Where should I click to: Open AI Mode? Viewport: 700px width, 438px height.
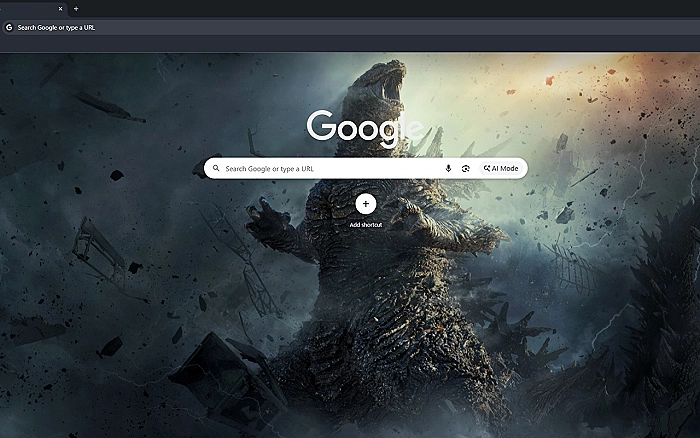coord(501,168)
